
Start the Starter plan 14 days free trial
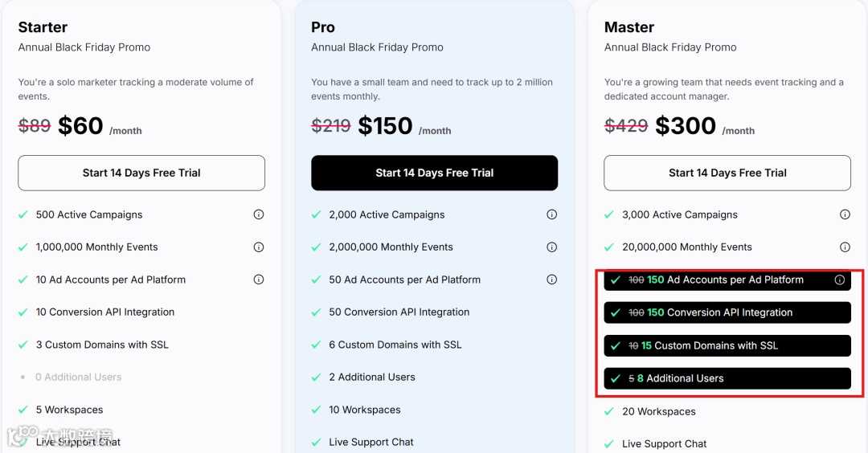click(141, 173)
